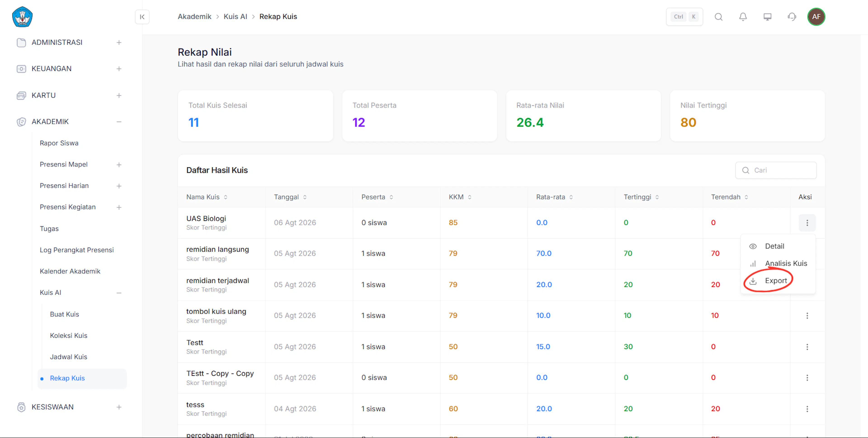
Task: Open the three-dot menu for Testt row
Action: tap(807, 347)
